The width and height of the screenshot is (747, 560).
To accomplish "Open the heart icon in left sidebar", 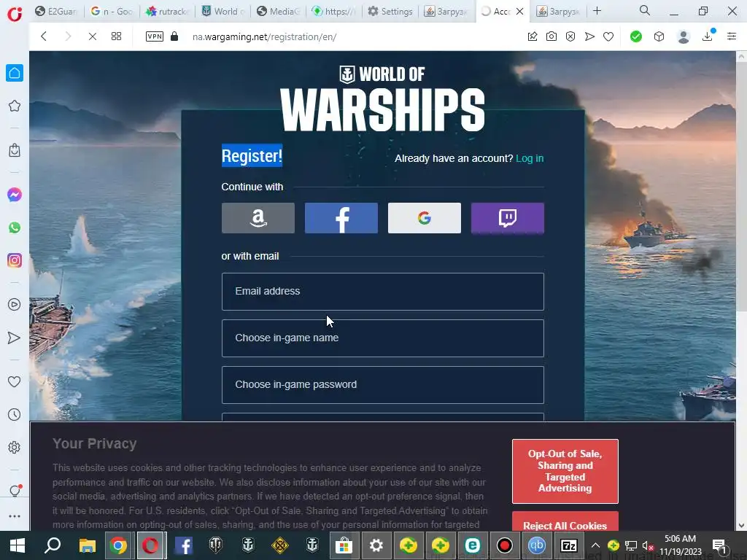I will (15, 381).
